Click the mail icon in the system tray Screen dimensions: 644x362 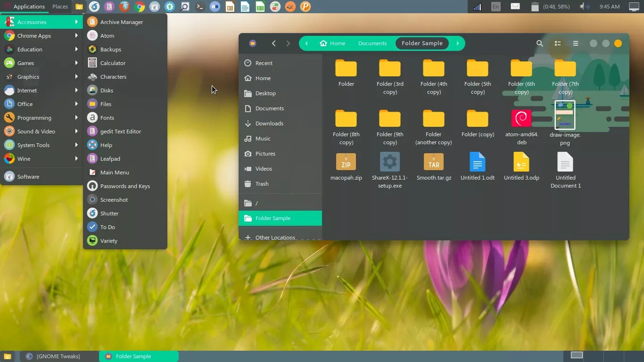point(515,7)
